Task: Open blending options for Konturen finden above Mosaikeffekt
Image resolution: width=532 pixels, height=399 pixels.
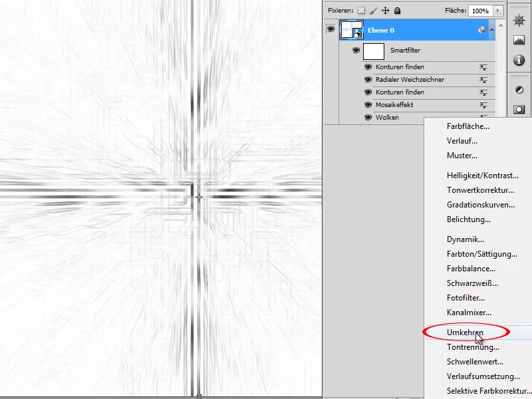Action: [483, 92]
